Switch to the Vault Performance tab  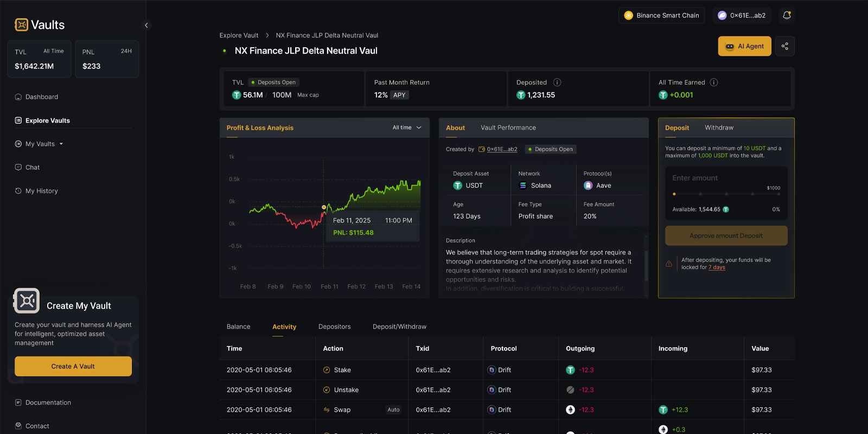(508, 128)
